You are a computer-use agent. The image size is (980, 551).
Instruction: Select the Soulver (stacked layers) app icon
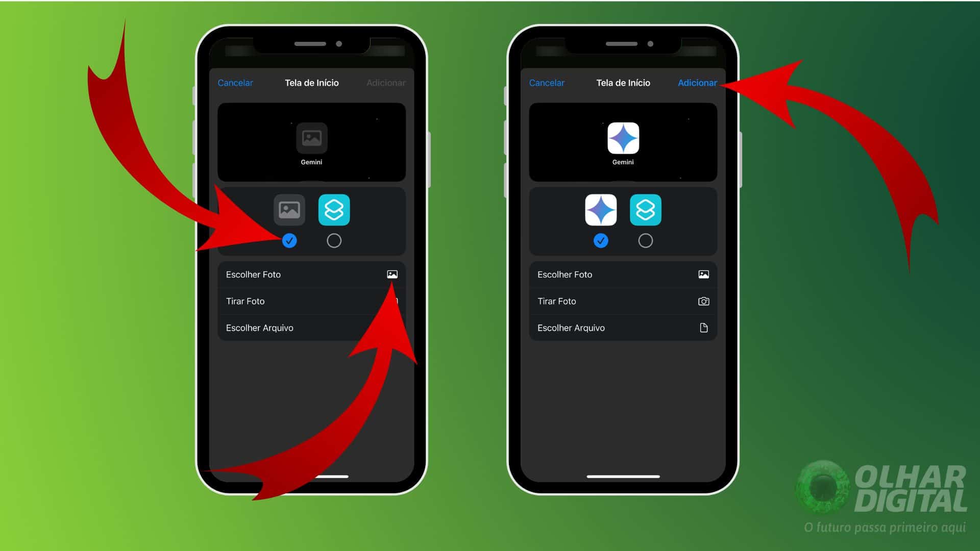[333, 209]
